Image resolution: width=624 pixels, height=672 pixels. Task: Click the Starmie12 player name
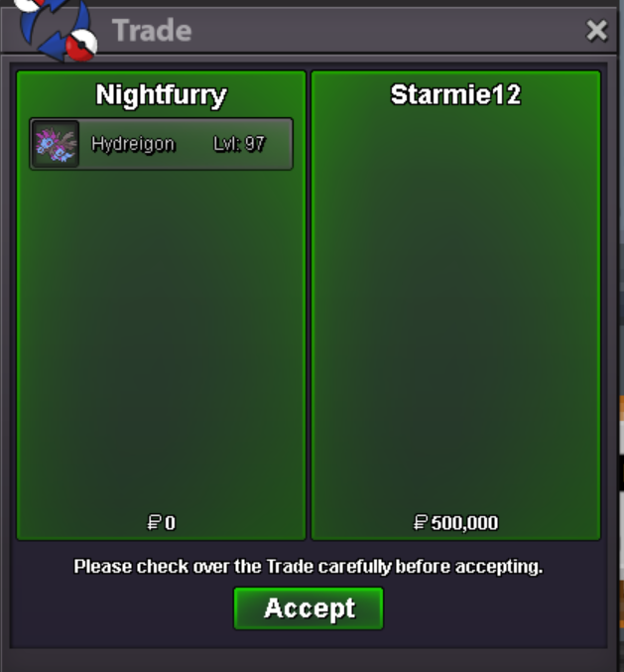(x=455, y=94)
